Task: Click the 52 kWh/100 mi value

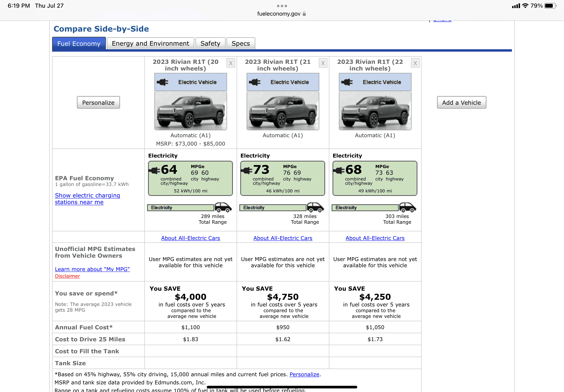Action: click(190, 191)
